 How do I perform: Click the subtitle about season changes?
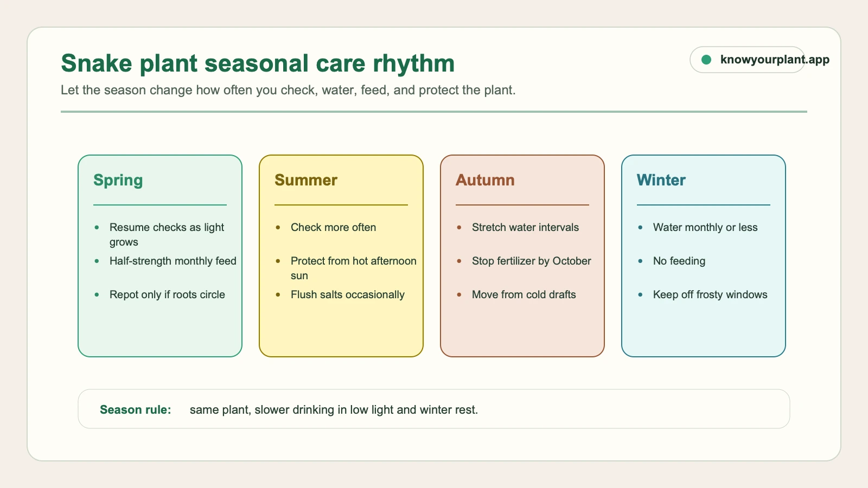pyautogui.click(x=288, y=90)
